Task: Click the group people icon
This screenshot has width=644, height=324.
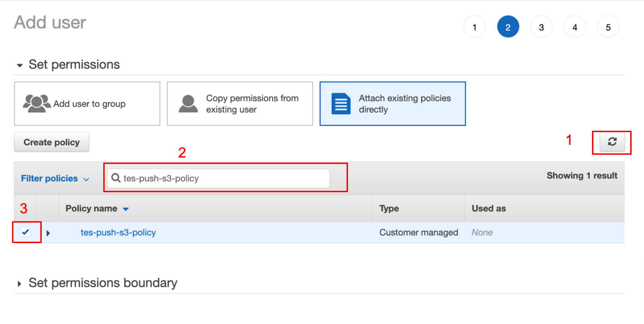Action: click(x=36, y=104)
